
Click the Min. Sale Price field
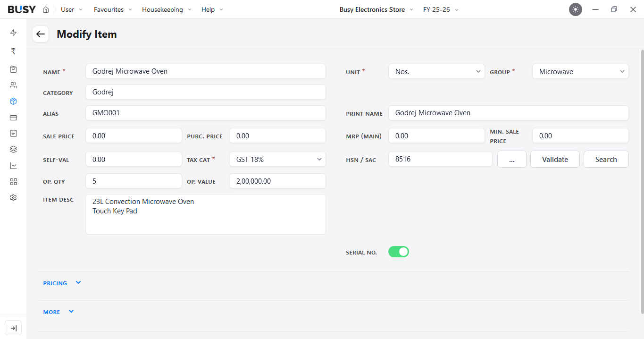[x=580, y=136]
